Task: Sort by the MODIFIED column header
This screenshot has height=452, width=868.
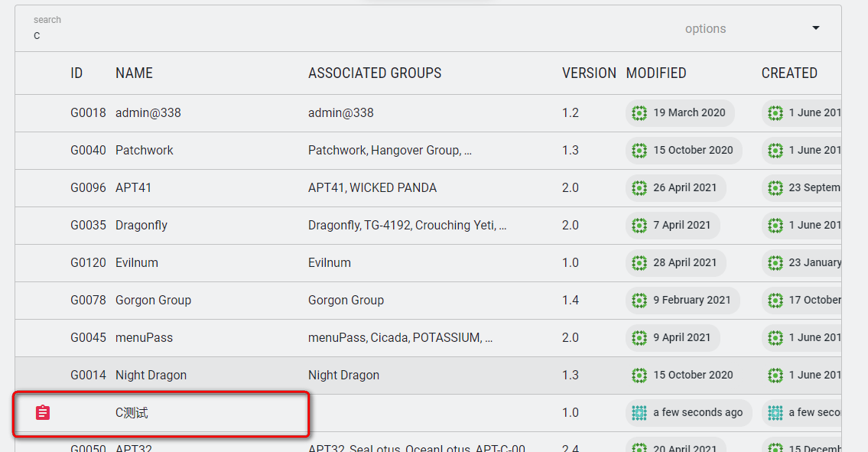Action: click(x=656, y=73)
